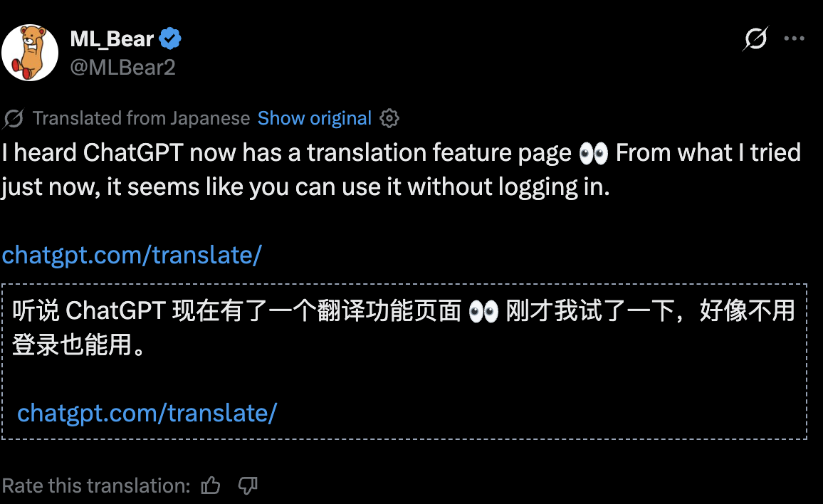
Task: Expand Grok's analysis from its logo button
Action: (755, 38)
